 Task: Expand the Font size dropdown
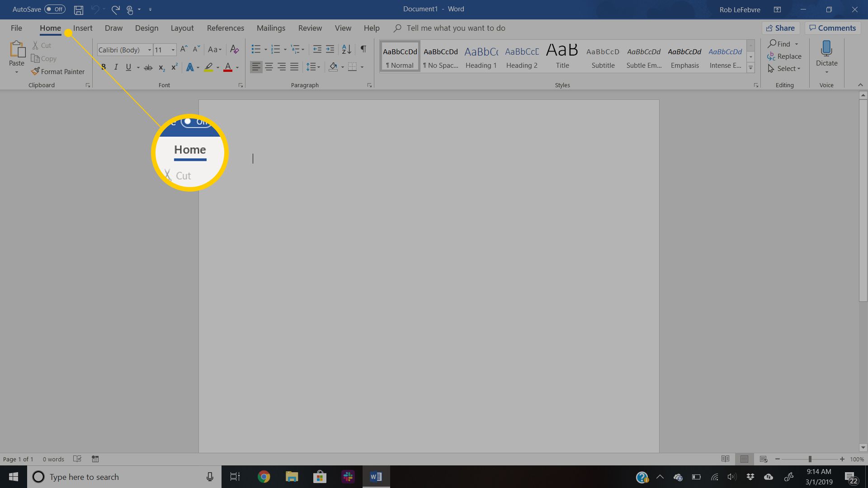(174, 49)
